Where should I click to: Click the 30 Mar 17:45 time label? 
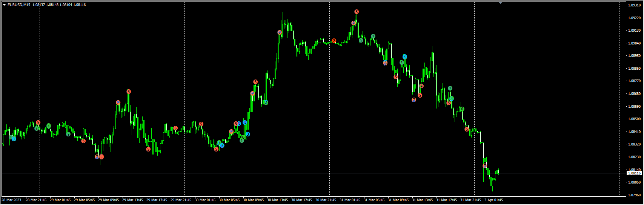tap(302, 200)
